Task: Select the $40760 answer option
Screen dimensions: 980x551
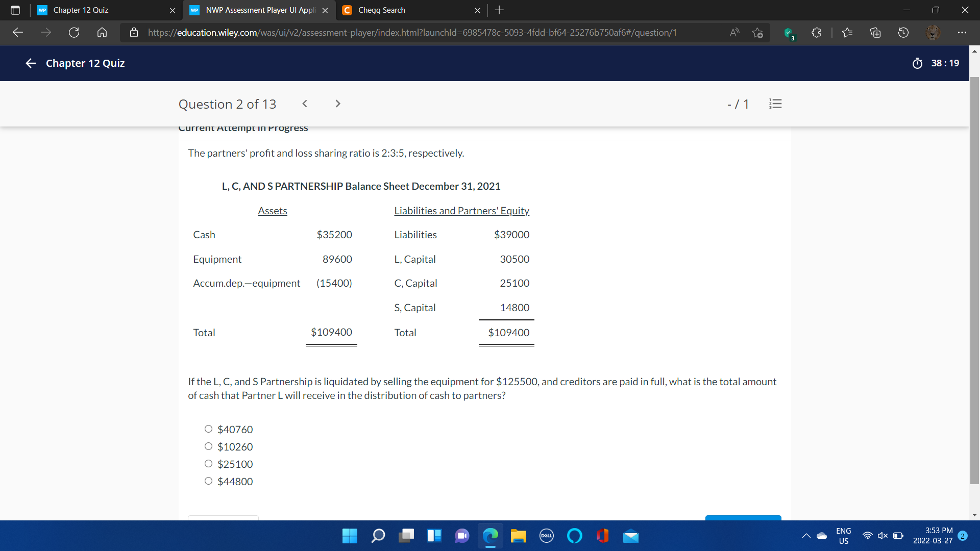Action: click(208, 429)
